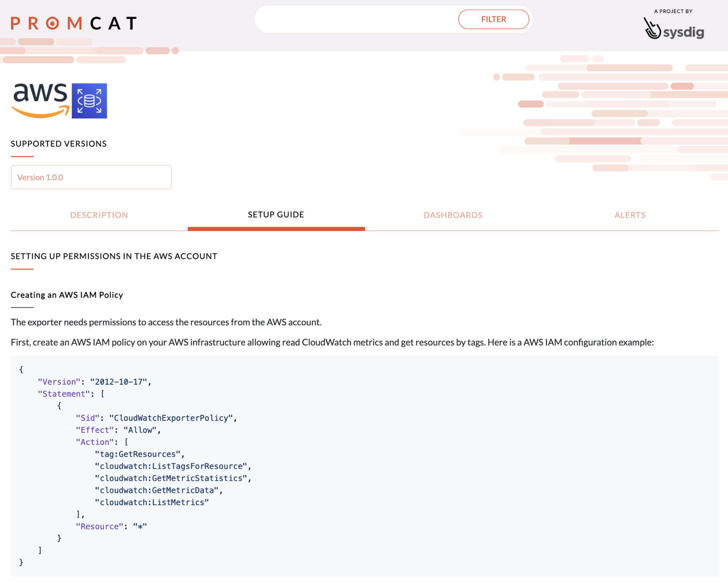
Task: Collapse the Creating an AWS IAM Policy section
Action: (x=67, y=295)
